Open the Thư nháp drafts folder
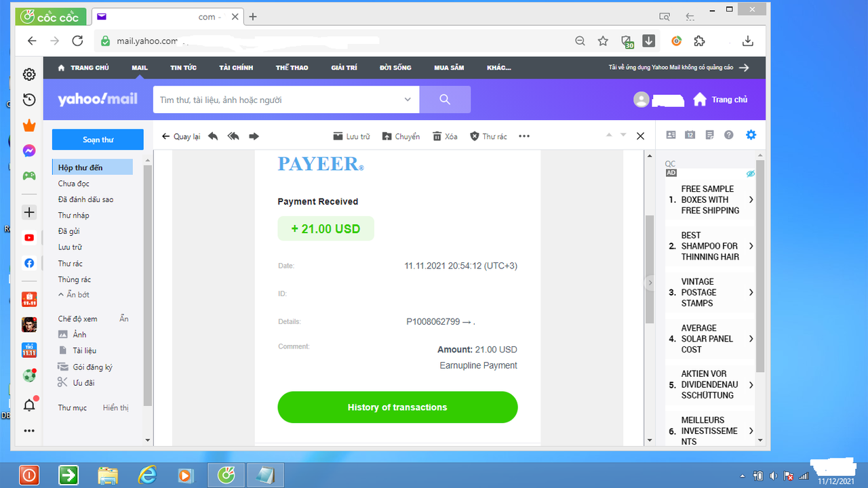 74,216
